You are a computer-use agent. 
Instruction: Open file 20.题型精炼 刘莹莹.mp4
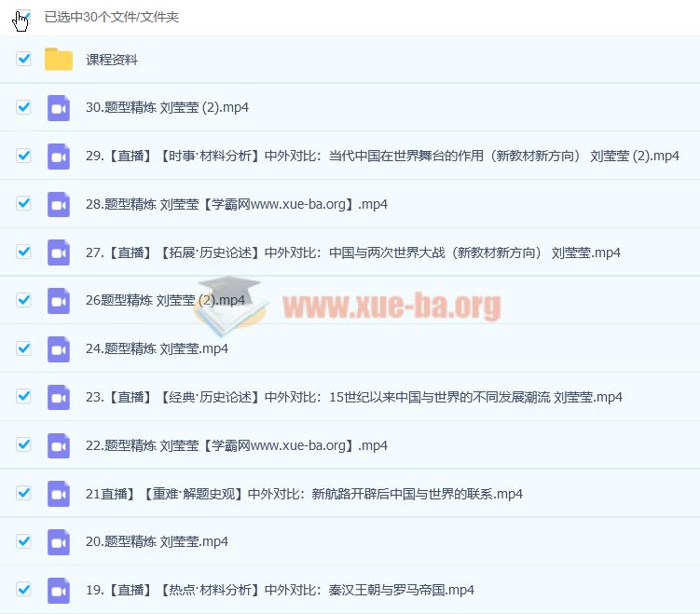157,541
